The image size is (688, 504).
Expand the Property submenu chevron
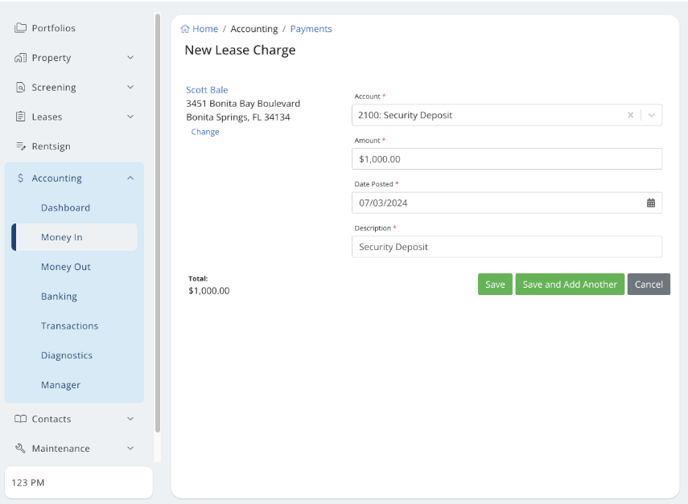[130, 58]
